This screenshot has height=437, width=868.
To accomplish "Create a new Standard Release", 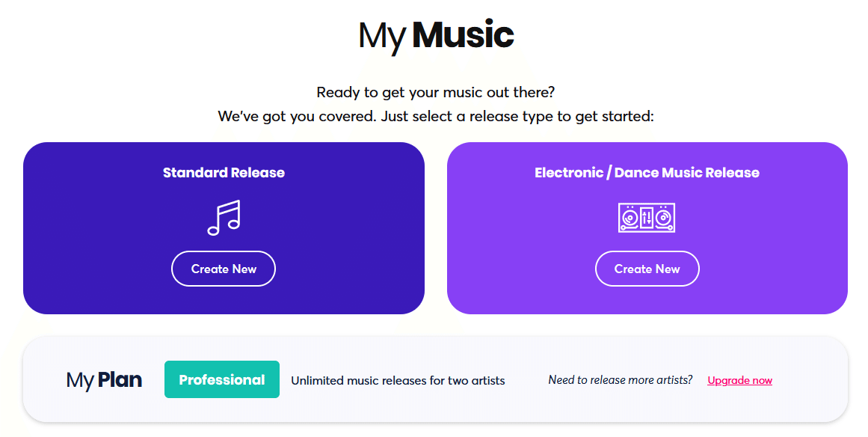I will coord(224,269).
